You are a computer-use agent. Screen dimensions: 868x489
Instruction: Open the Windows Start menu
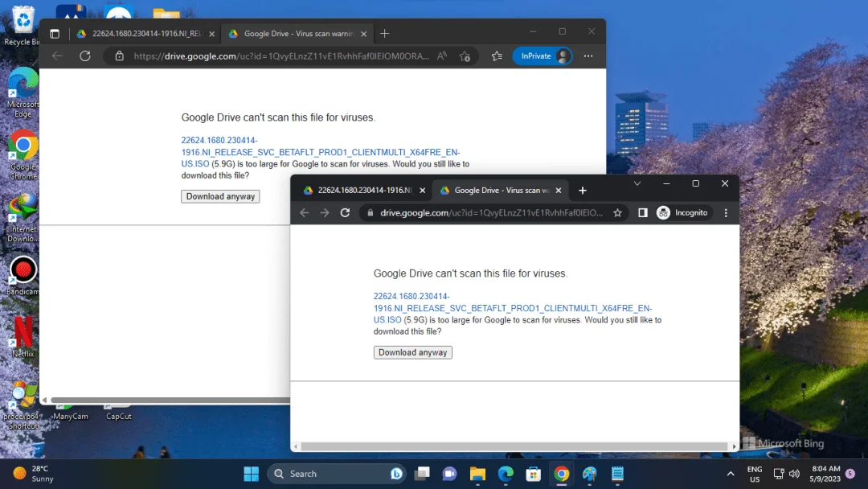click(x=252, y=474)
